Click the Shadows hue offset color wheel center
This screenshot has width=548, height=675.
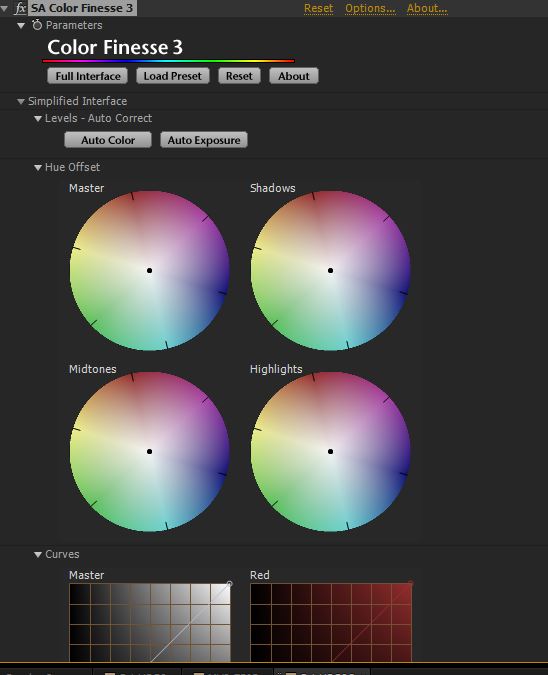pos(331,270)
